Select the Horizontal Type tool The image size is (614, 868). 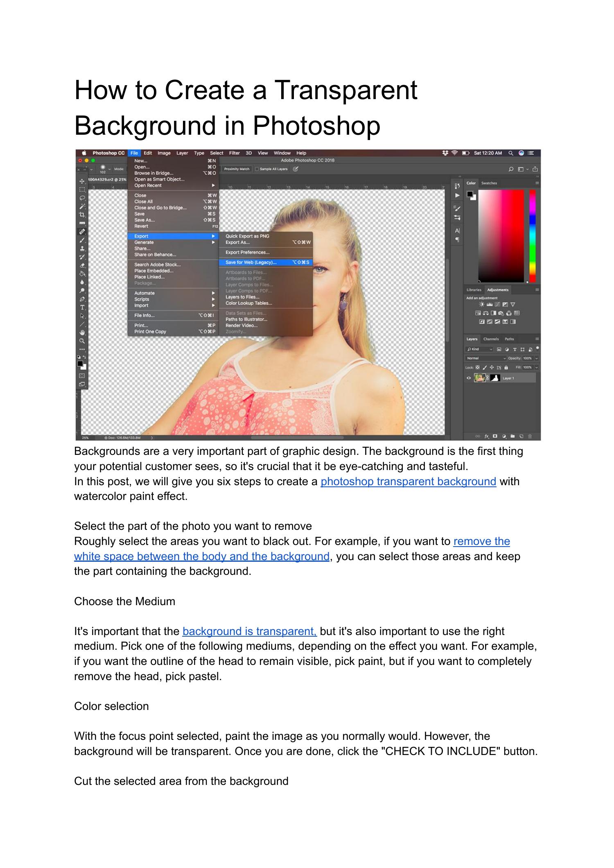82,307
